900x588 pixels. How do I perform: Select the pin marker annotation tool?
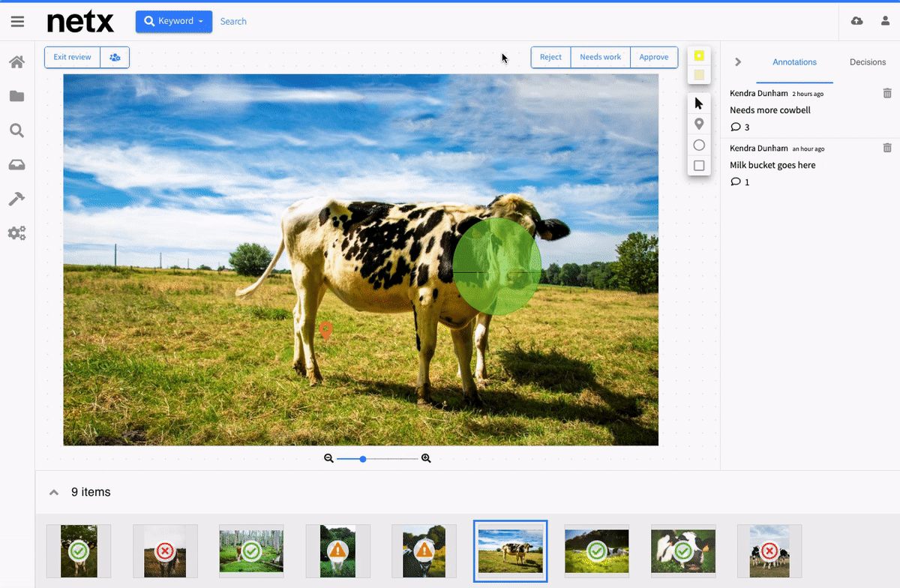click(699, 124)
